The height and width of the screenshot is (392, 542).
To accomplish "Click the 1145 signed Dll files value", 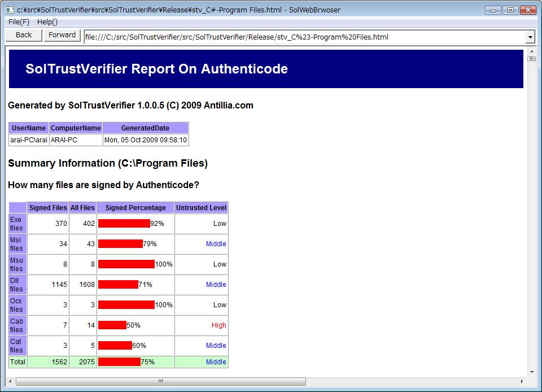I will pos(59,285).
